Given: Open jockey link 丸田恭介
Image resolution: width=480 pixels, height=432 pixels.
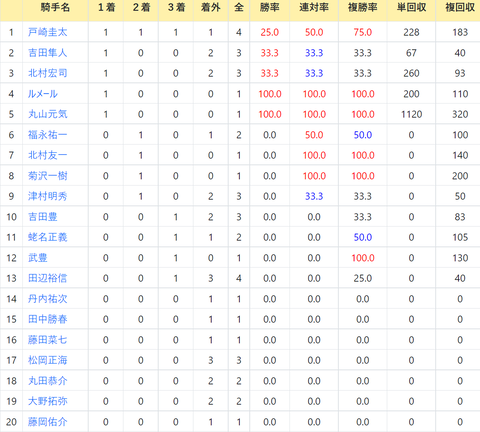Looking at the screenshot, I should coord(48,381).
